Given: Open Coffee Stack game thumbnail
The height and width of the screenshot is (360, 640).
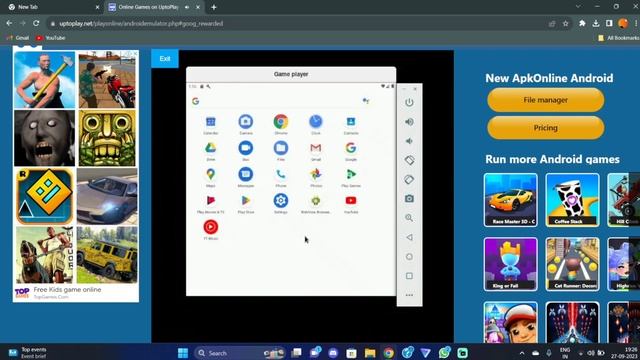Looking at the screenshot, I should coord(572,200).
